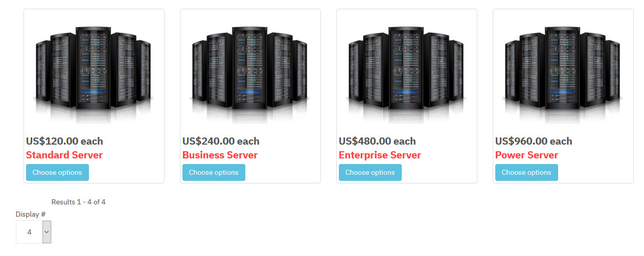Click the Results 1 - 4 of 4 text

pos(78,202)
